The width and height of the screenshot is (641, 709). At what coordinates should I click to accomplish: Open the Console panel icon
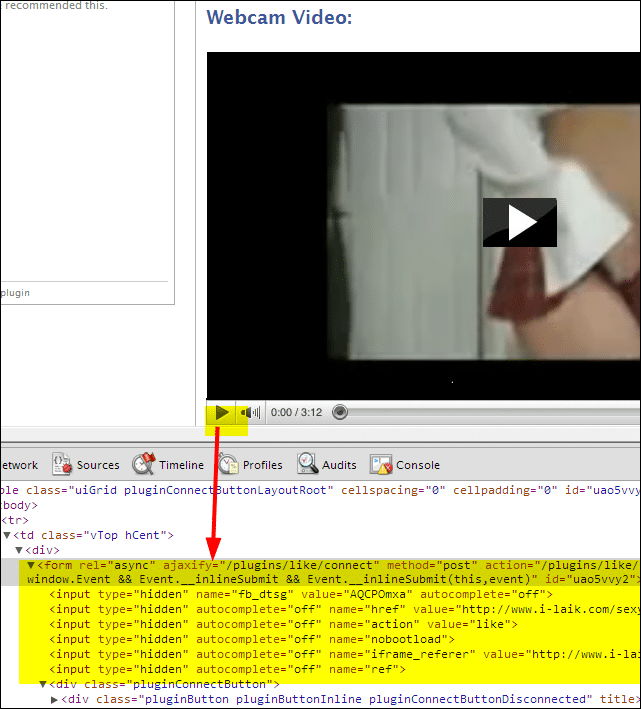[381, 464]
